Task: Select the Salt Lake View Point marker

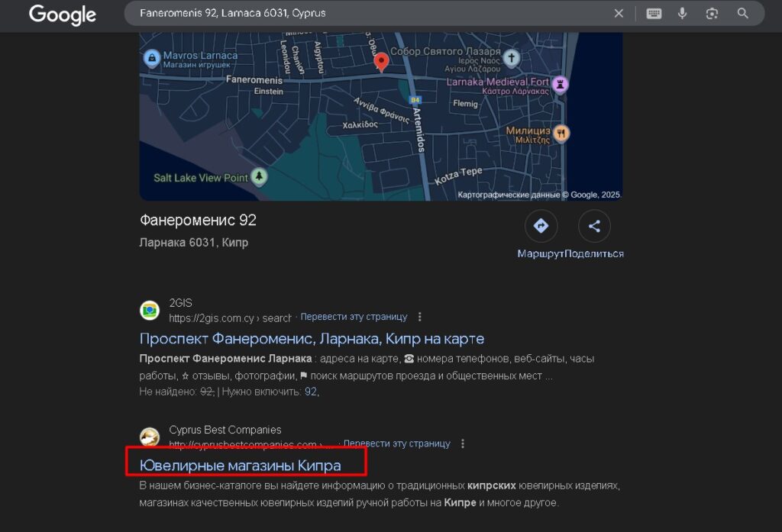Action: (x=260, y=178)
